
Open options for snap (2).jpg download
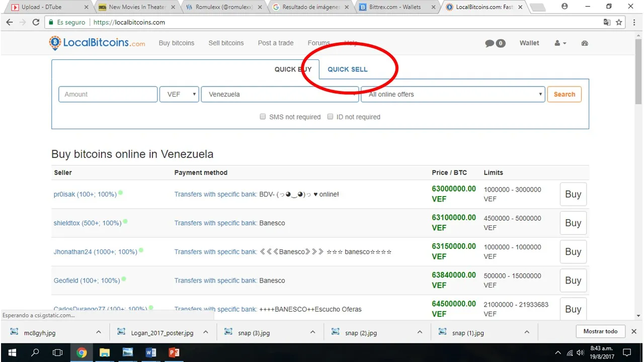420,332
